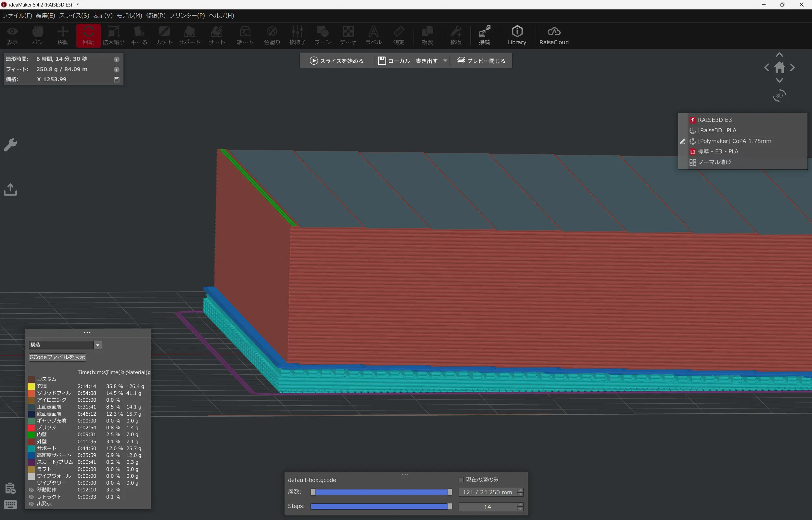
Task: Open the カット cut tool
Action: coord(164,35)
